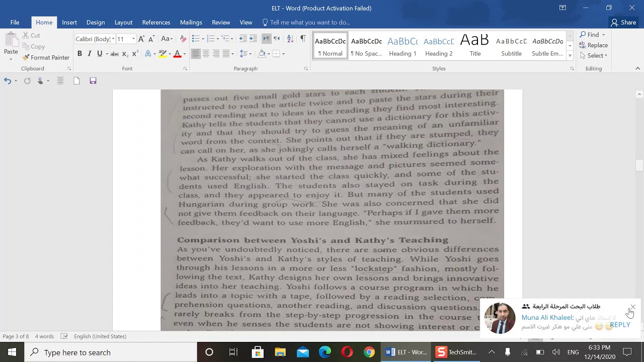644x362 pixels.
Task: Click the Copy icon
Action: click(26, 46)
